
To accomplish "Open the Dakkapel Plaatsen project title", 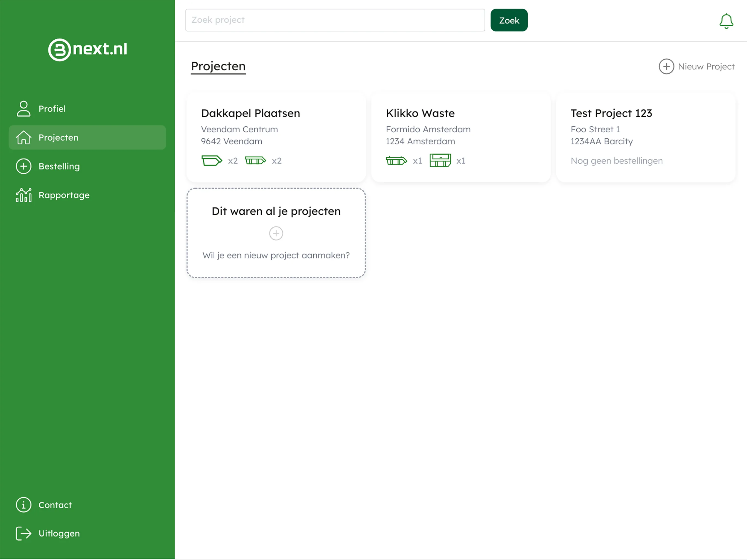I will click(x=250, y=113).
